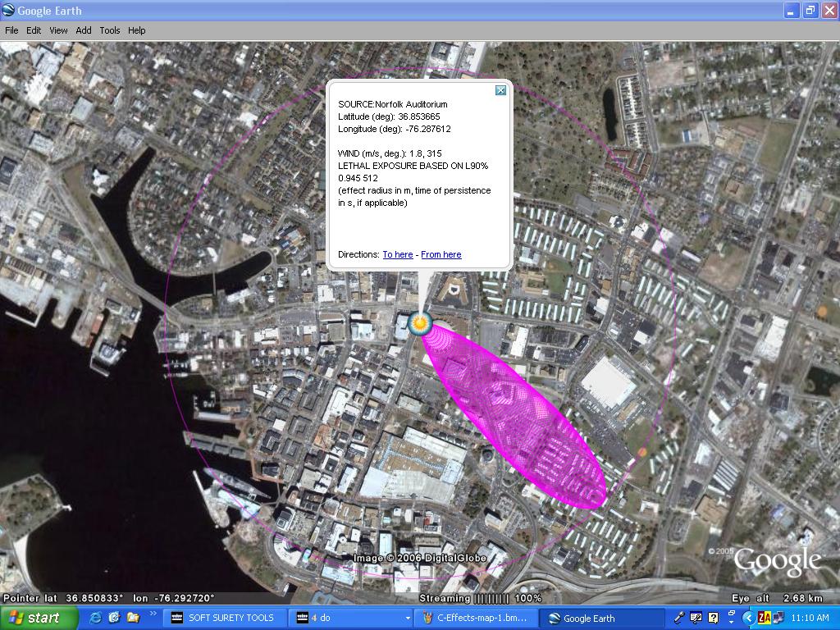Open the Edit menu
Screen dimensions: 840x630
pyautogui.click(x=34, y=30)
